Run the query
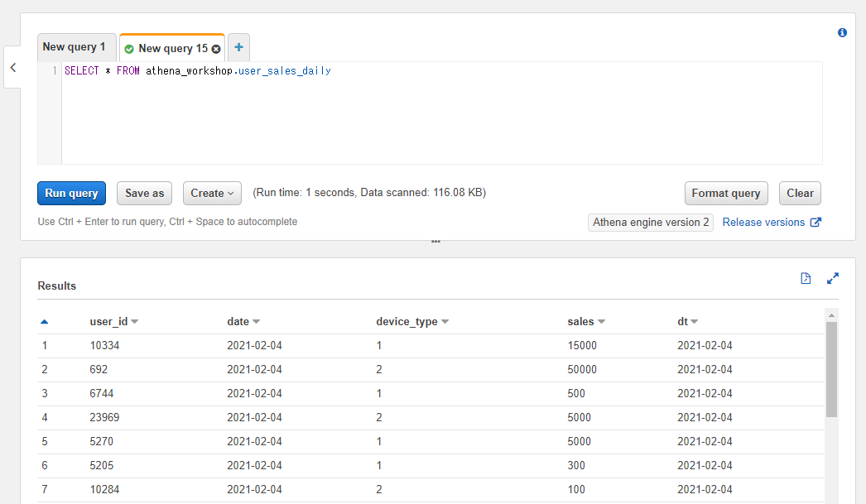This screenshot has height=504, width=866. tap(71, 193)
